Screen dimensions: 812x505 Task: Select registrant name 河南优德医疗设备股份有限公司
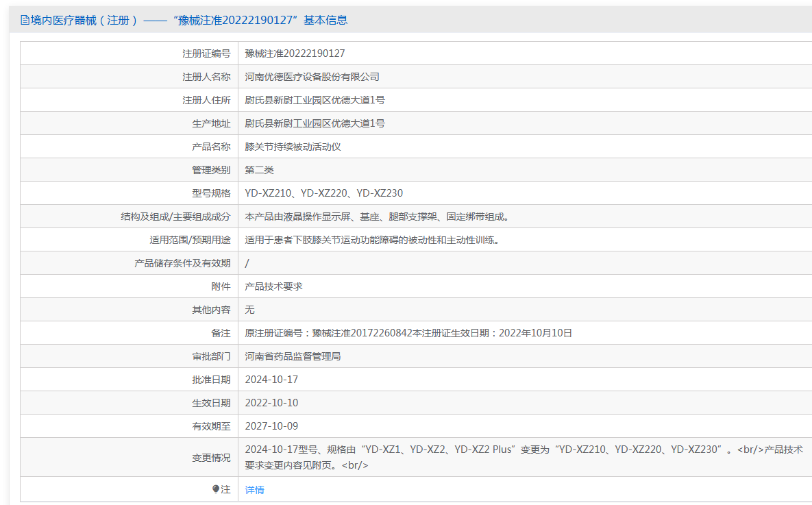point(312,77)
